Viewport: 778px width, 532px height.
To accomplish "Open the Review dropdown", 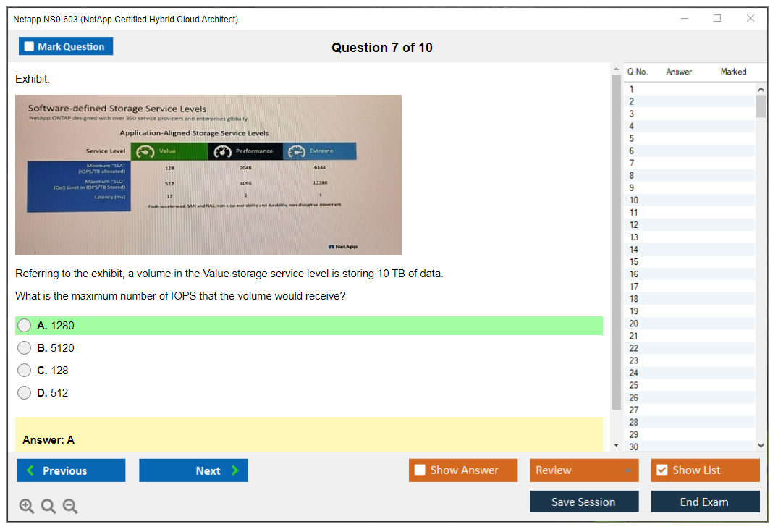I will (584, 470).
